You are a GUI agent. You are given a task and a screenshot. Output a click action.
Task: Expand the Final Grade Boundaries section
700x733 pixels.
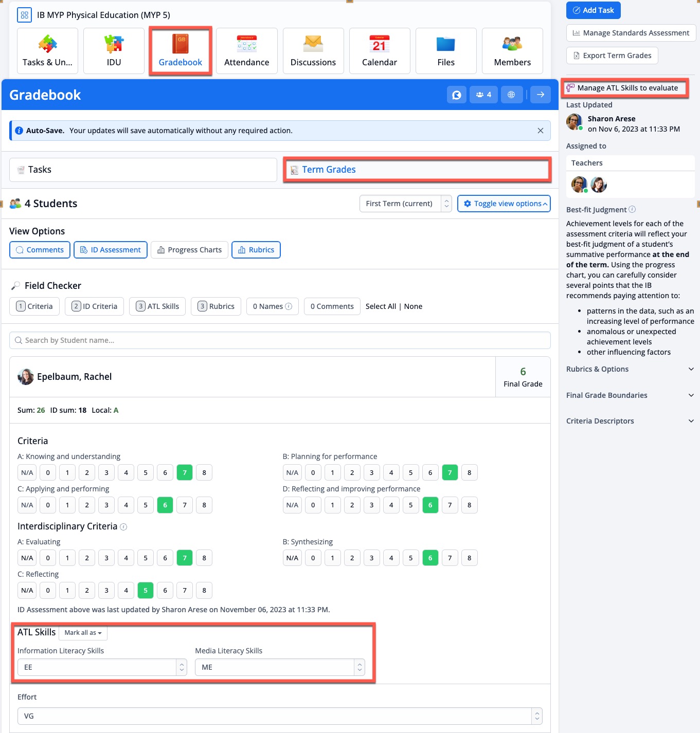[630, 395]
